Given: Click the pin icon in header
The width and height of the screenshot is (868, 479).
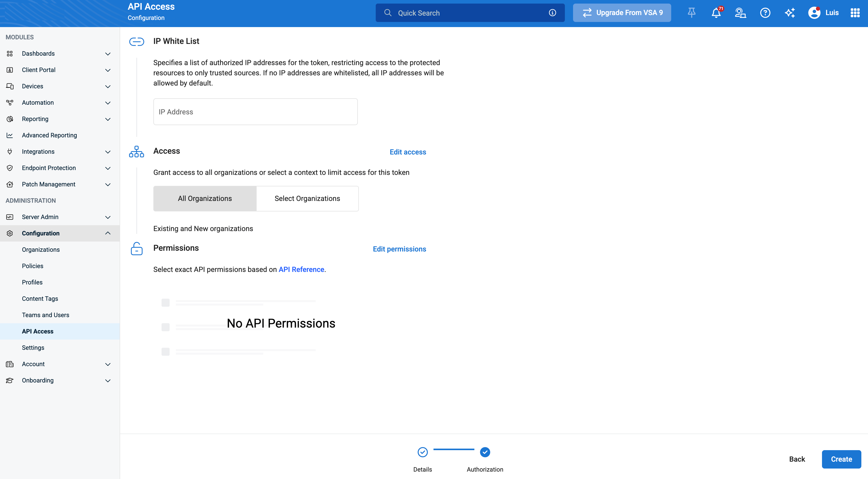Looking at the screenshot, I should [691, 13].
